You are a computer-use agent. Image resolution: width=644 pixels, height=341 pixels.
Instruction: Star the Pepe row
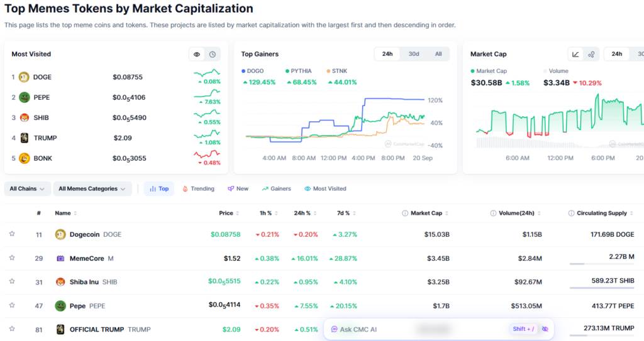[x=12, y=305]
